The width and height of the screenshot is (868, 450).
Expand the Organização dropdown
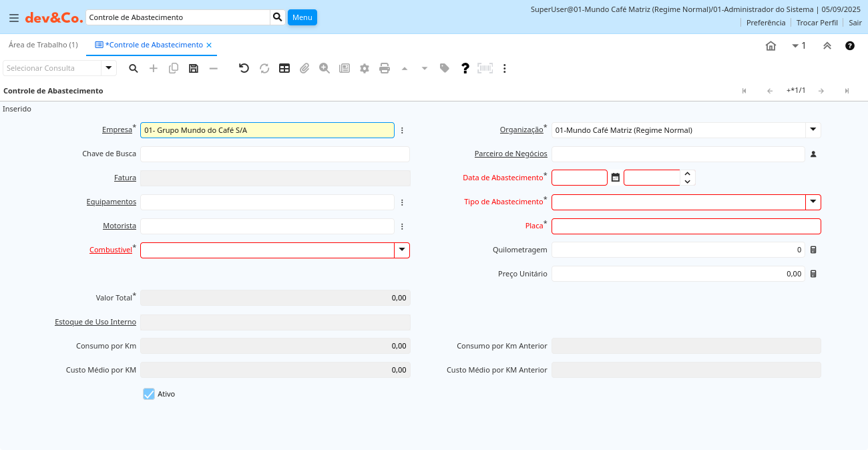coord(813,130)
